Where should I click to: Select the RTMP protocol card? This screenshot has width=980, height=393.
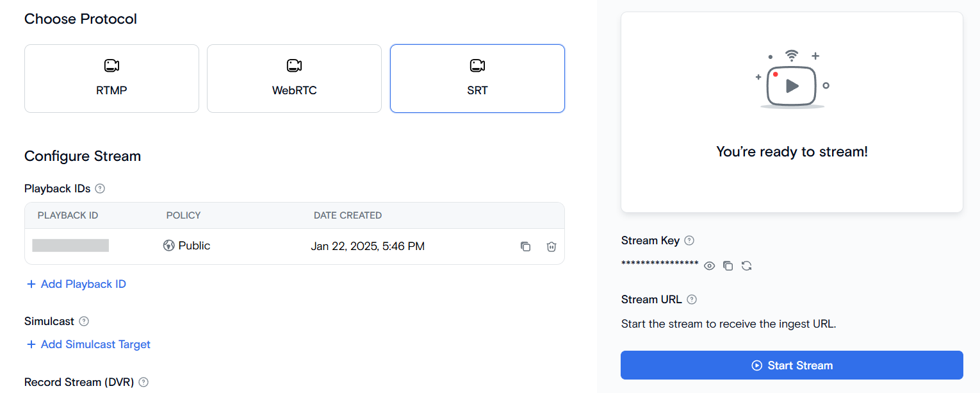(111, 78)
